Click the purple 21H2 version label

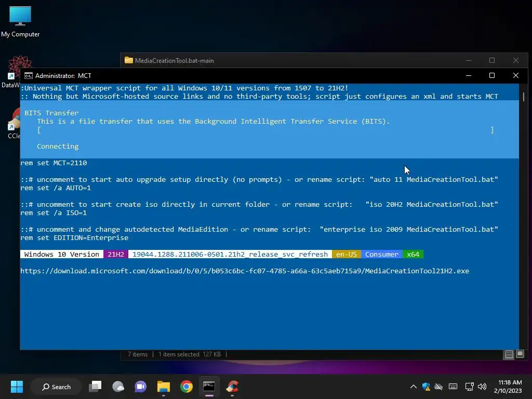pos(116,254)
